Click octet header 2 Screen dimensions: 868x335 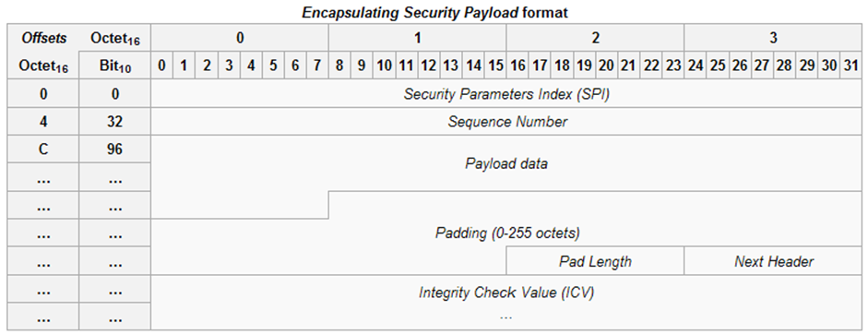(595, 38)
